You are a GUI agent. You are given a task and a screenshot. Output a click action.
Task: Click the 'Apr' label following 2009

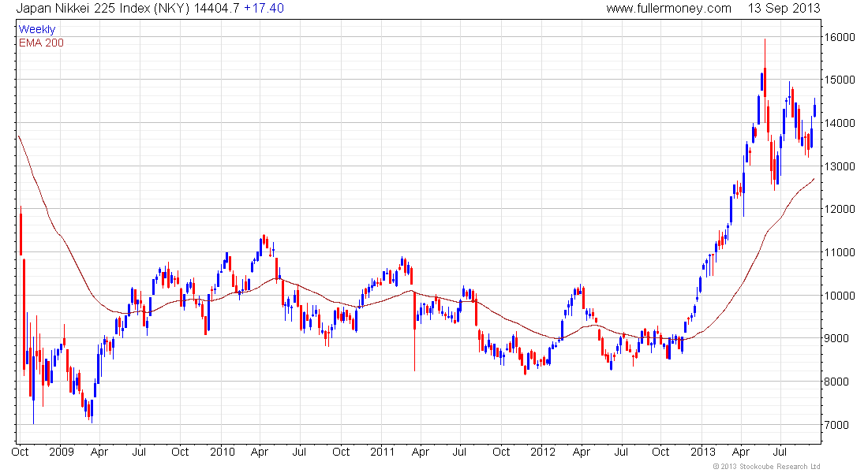tap(99, 453)
